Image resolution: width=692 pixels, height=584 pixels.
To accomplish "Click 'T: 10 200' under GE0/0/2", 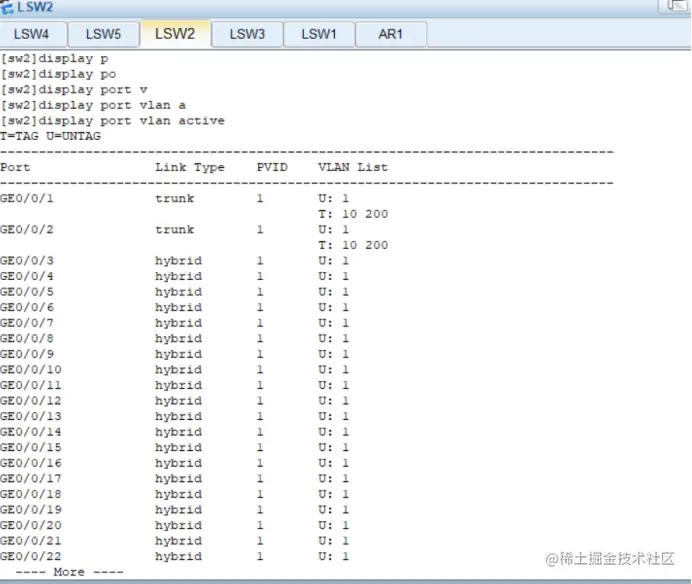I will [353, 245].
